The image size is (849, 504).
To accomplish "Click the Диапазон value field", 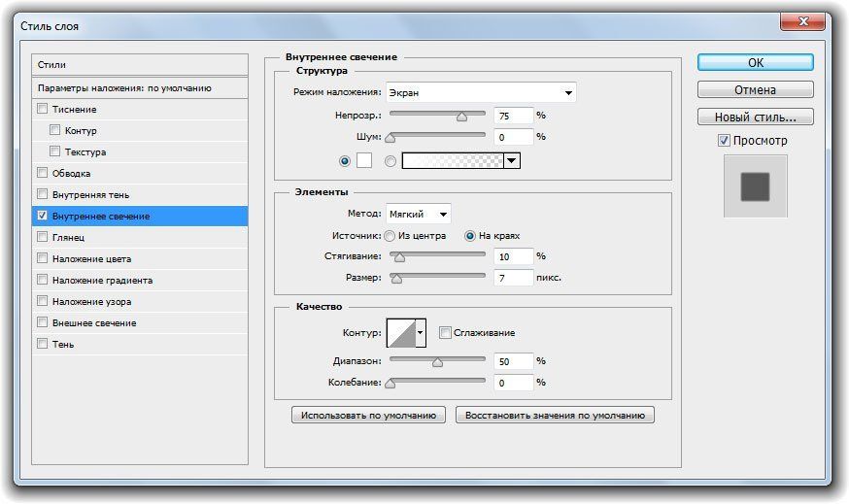I will 514,361.
